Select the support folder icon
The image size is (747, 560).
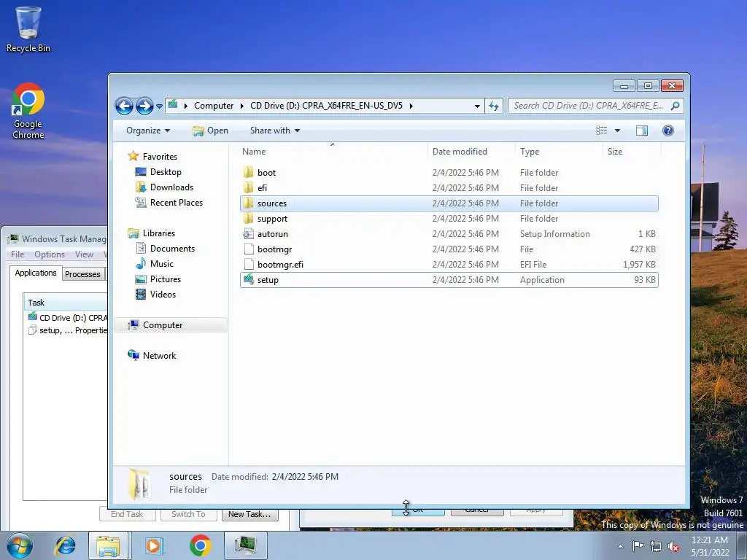pyautogui.click(x=248, y=219)
